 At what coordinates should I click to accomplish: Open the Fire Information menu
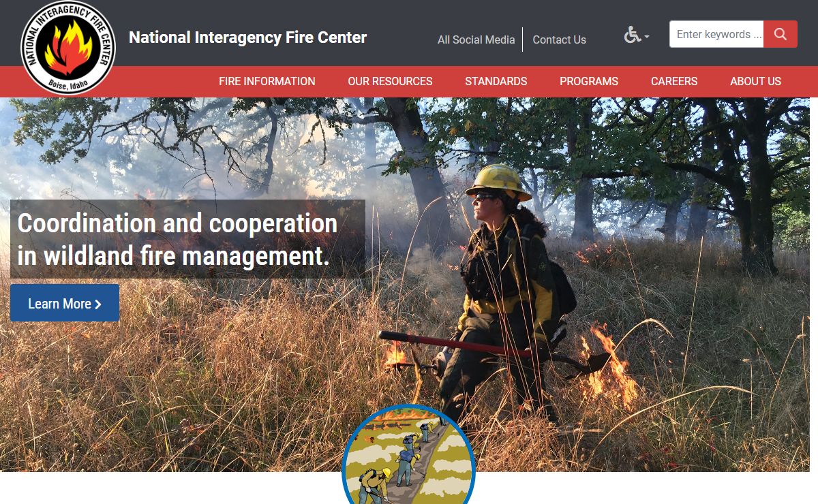coord(267,81)
